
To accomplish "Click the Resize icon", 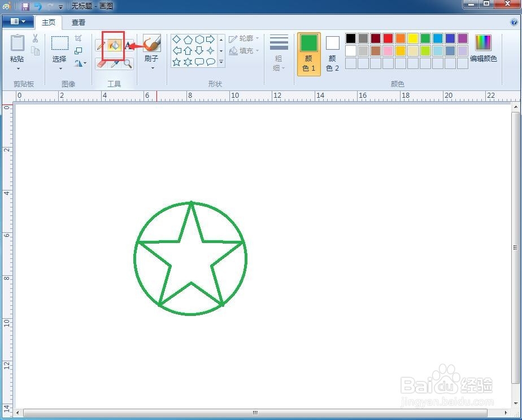I will click(x=78, y=51).
